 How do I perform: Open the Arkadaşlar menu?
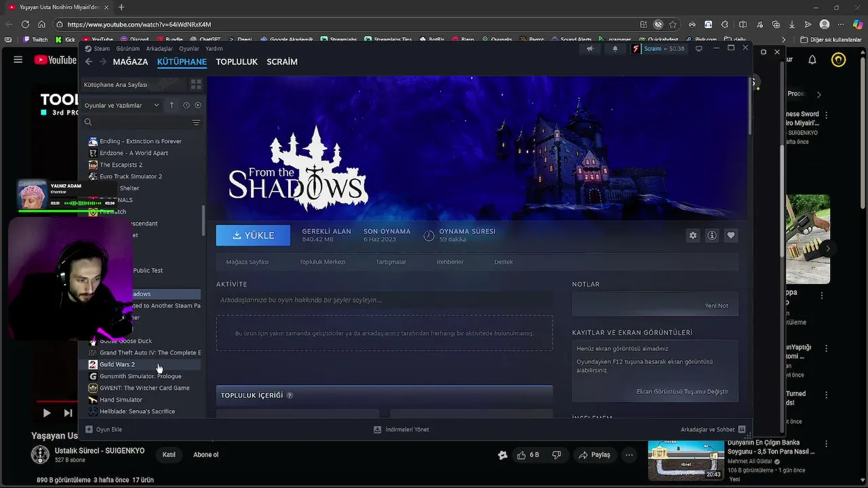(x=159, y=49)
